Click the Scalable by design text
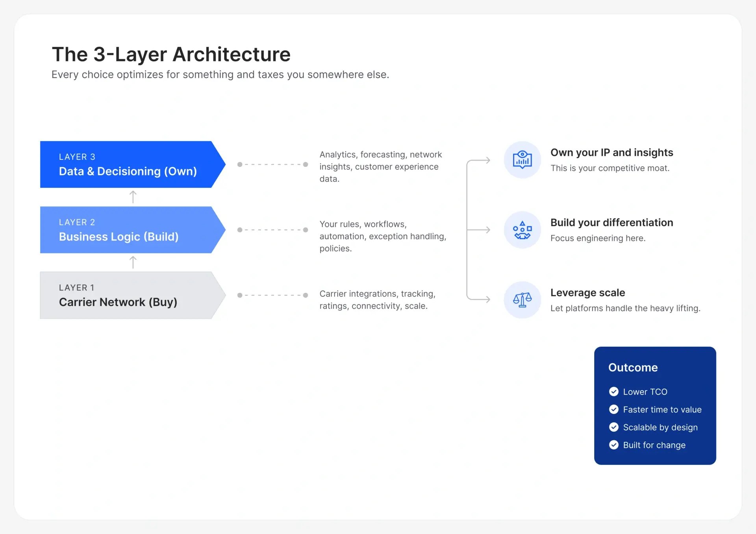Viewport: 756px width, 534px height. coord(660,427)
